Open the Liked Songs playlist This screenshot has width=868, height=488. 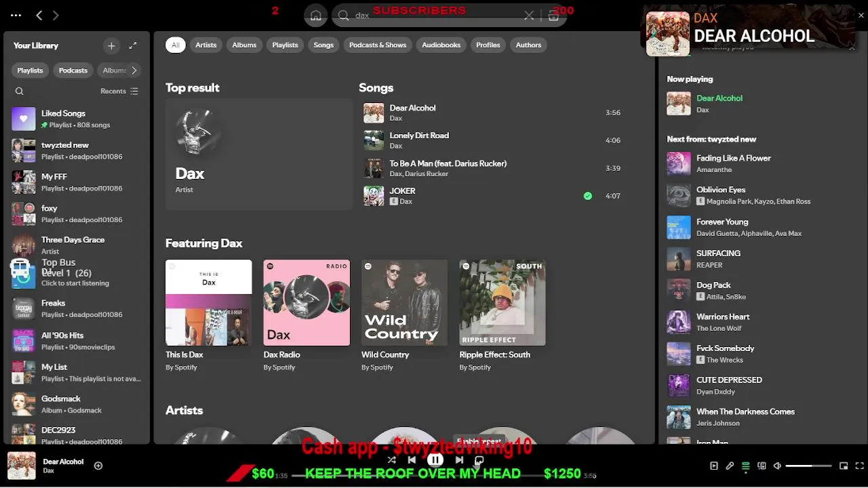tap(77, 119)
